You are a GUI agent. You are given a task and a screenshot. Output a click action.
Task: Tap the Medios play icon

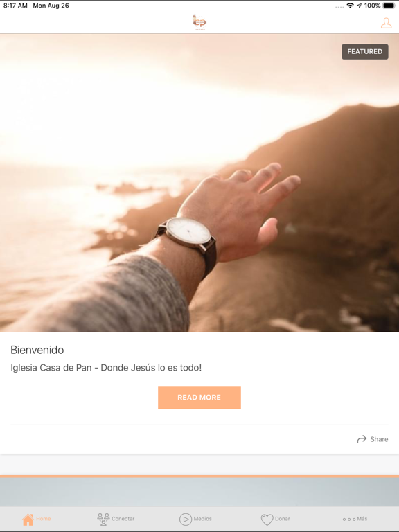point(186,519)
